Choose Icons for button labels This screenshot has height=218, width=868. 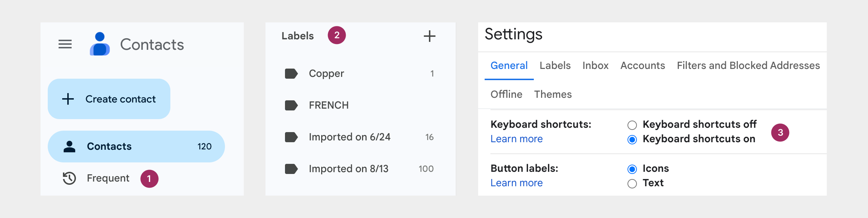(x=632, y=169)
